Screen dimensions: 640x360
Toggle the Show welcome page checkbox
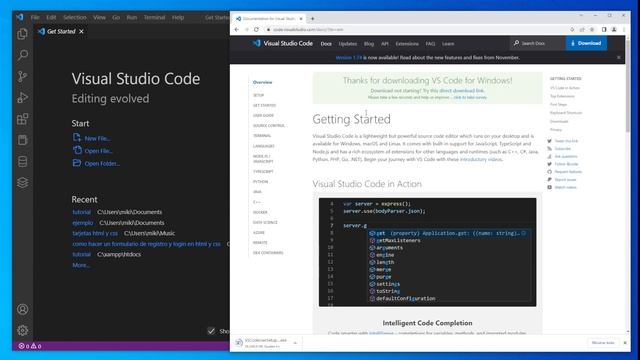(211, 331)
